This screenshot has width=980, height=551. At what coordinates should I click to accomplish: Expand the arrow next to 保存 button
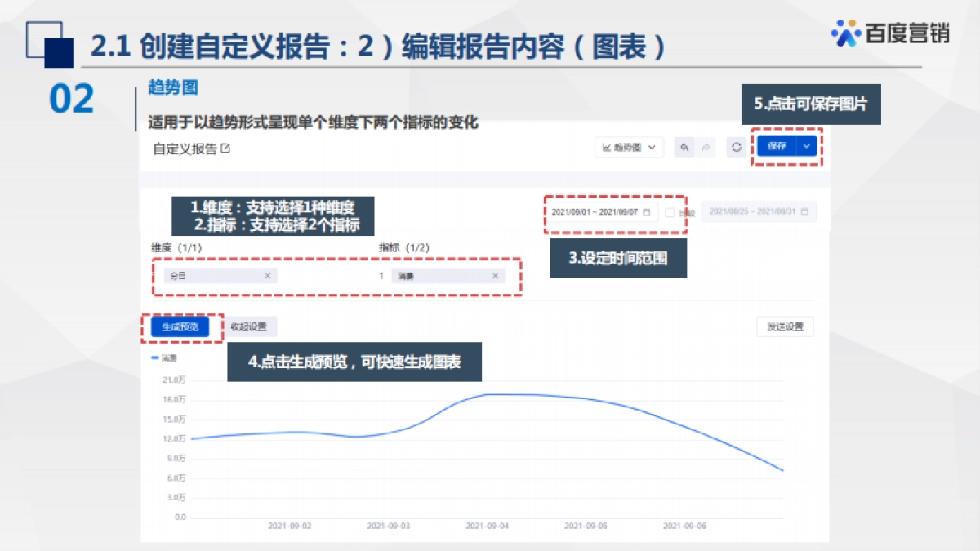click(807, 147)
